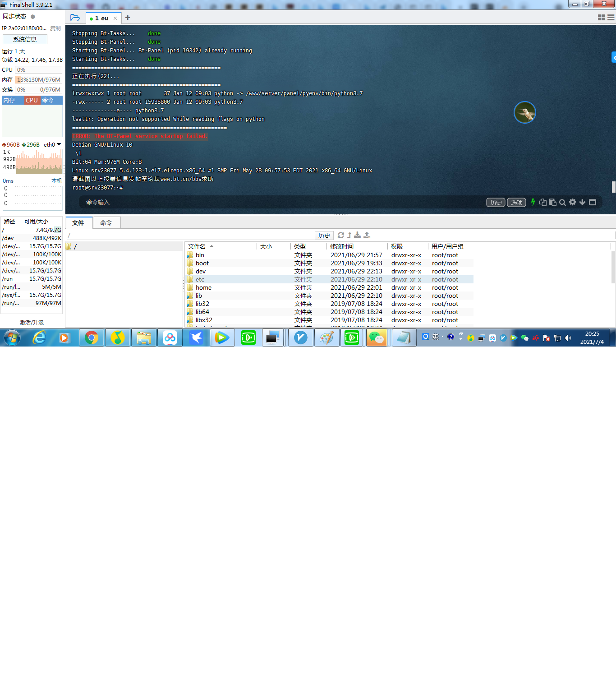The image size is (616, 675).
Task: Sort files by 权限 column header
Action: point(408,246)
